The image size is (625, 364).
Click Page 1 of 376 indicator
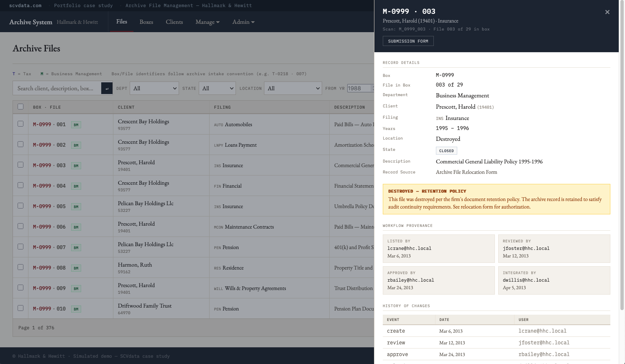tap(36, 328)
